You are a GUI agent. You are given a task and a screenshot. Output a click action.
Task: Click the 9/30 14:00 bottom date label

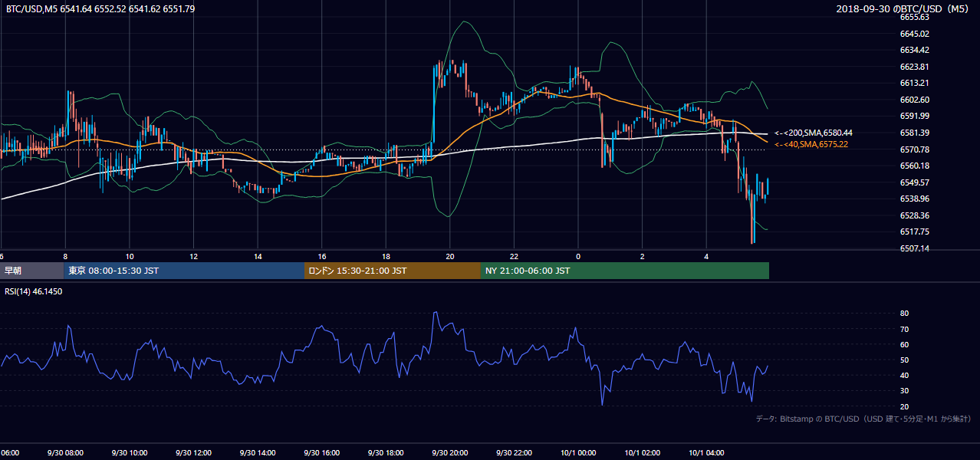[x=257, y=453]
